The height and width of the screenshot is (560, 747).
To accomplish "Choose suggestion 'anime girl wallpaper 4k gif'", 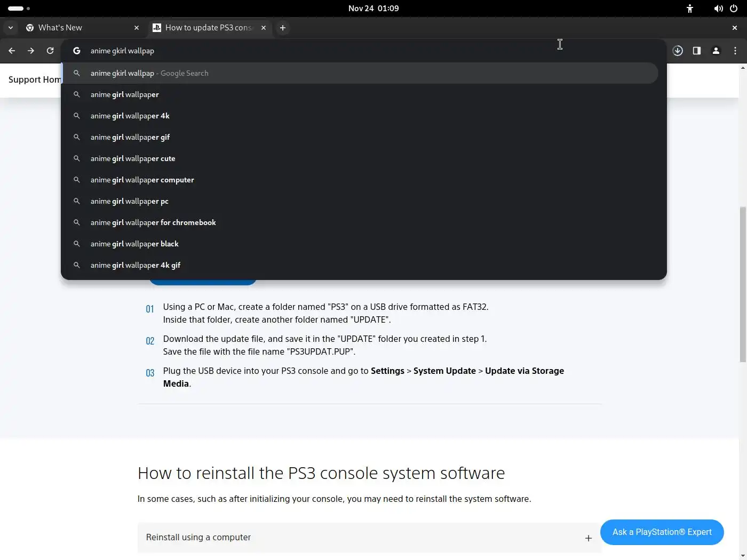I will pos(360,265).
